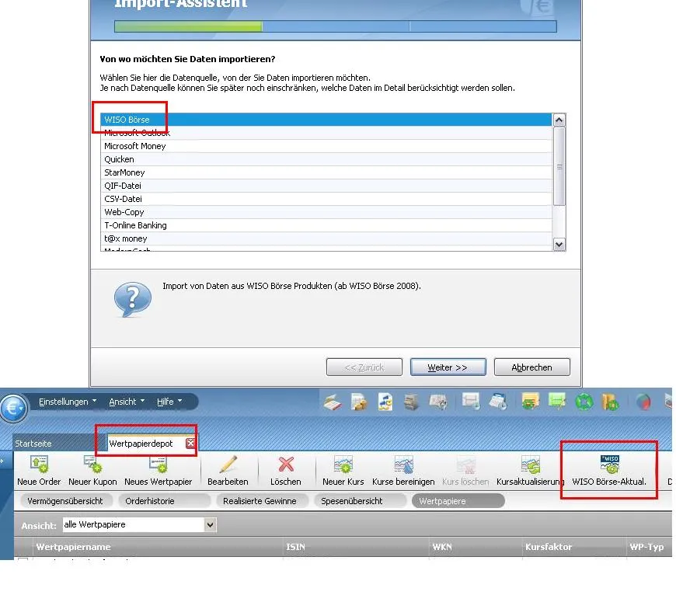Image resolution: width=676 pixels, height=616 pixels.
Task: Click the Neue Order toolbar icon
Action: (x=39, y=465)
